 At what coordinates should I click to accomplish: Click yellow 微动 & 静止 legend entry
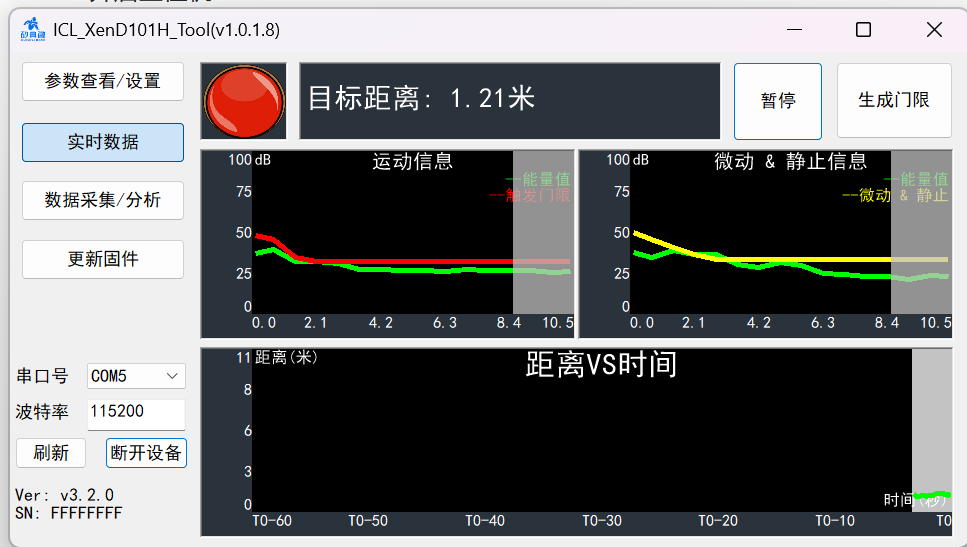(x=895, y=196)
